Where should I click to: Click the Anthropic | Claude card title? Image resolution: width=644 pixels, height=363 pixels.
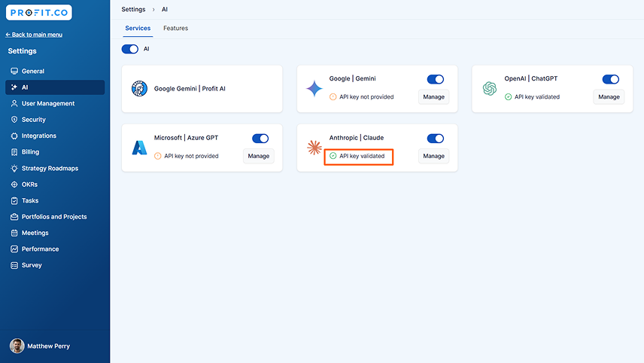(357, 138)
